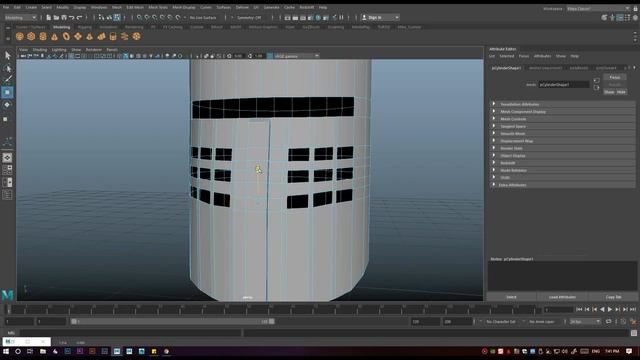640x360 pixels.
Task: Click the Undo arrow icon
Action: [72, 18]
